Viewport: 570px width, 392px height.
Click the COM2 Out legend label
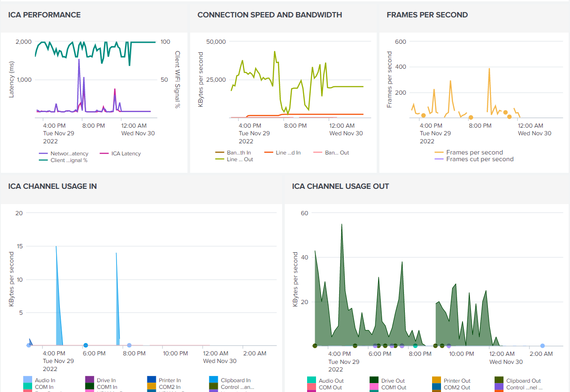pos(457,388)
